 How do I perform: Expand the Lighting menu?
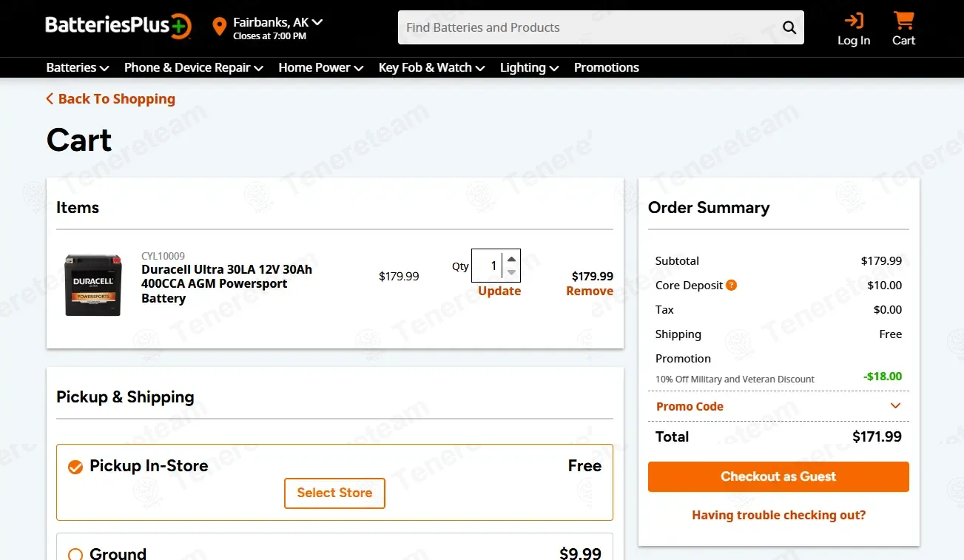pyautogui.click(x=530, y=67)
